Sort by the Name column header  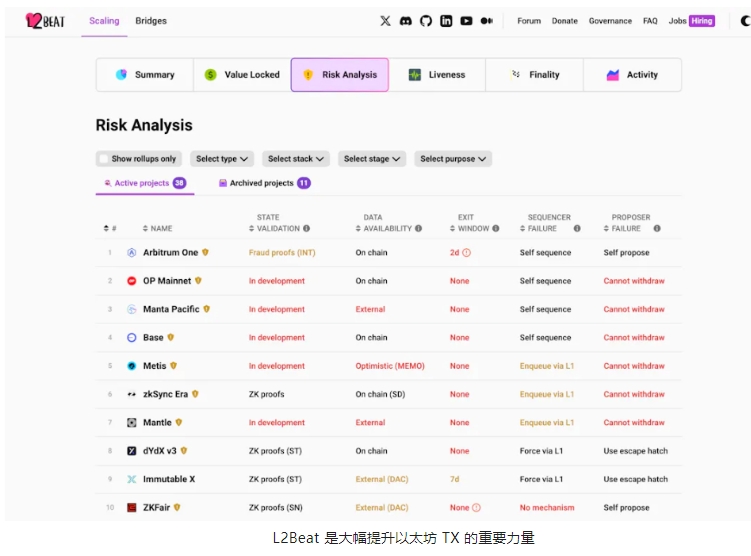click(x=158, y=228)
